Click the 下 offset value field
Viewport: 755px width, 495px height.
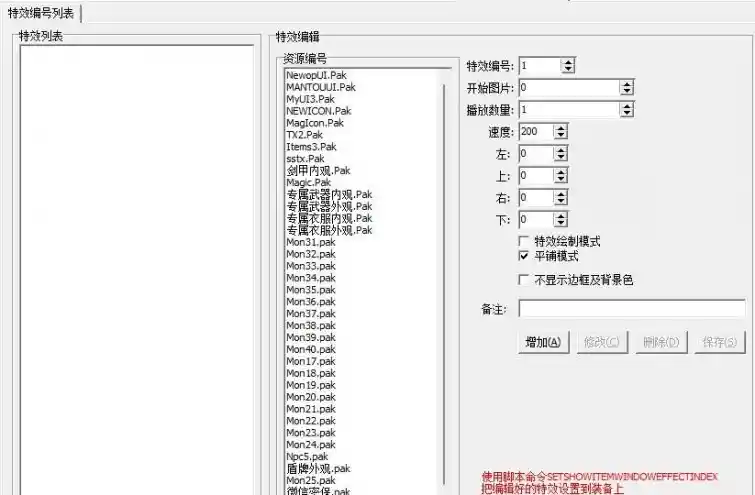pyautogui.click(x=536, y=220)
